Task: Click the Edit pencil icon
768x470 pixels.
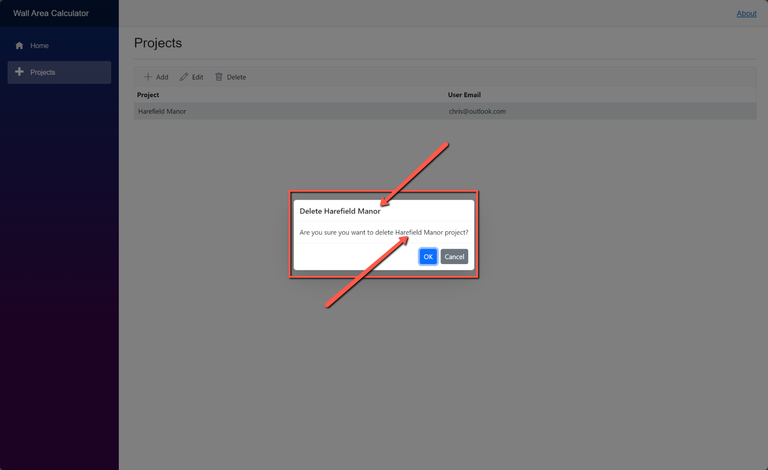Action: click(184, 77)
